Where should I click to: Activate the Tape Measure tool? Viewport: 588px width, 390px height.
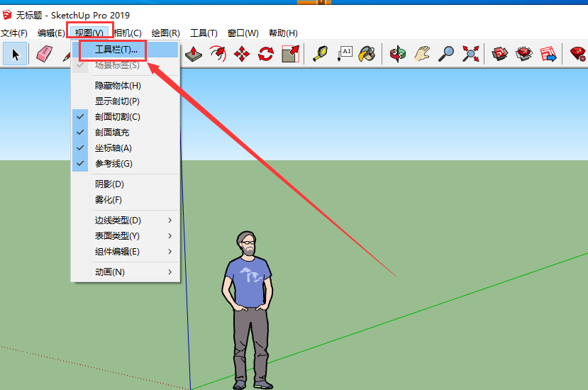(x=320, y=54)
